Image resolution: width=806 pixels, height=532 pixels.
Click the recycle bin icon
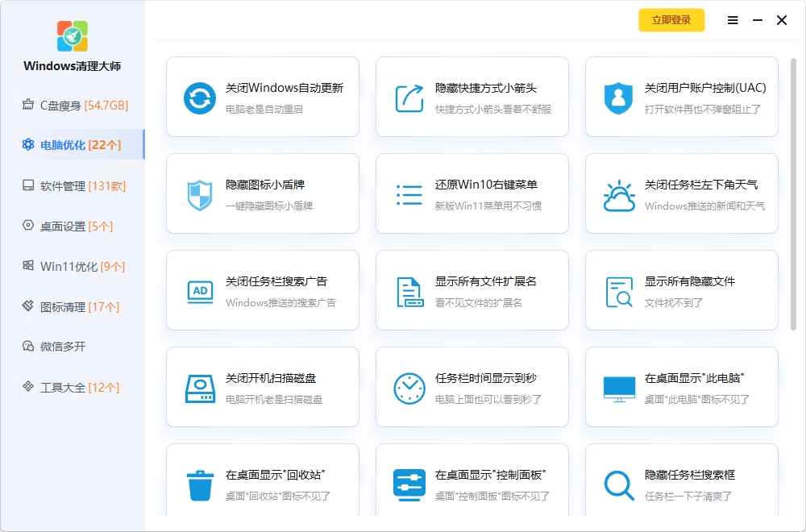(x=200, y=484)
